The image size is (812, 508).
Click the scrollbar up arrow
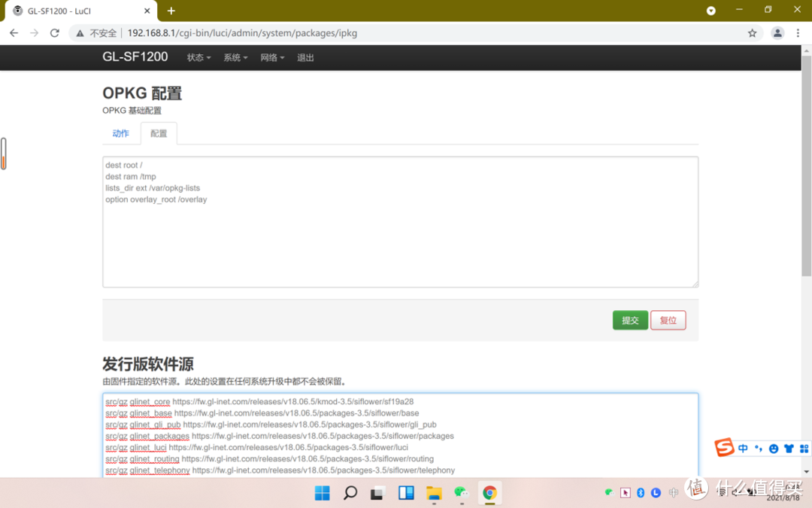pos(806,50)
